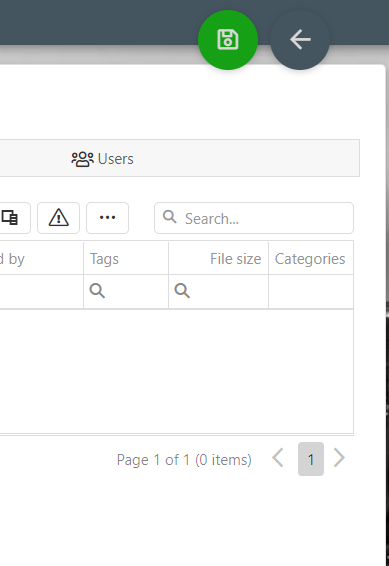Open the Tags filter magnifier dropdown
This screenshot has width=389, height=566.
(97, 291)
